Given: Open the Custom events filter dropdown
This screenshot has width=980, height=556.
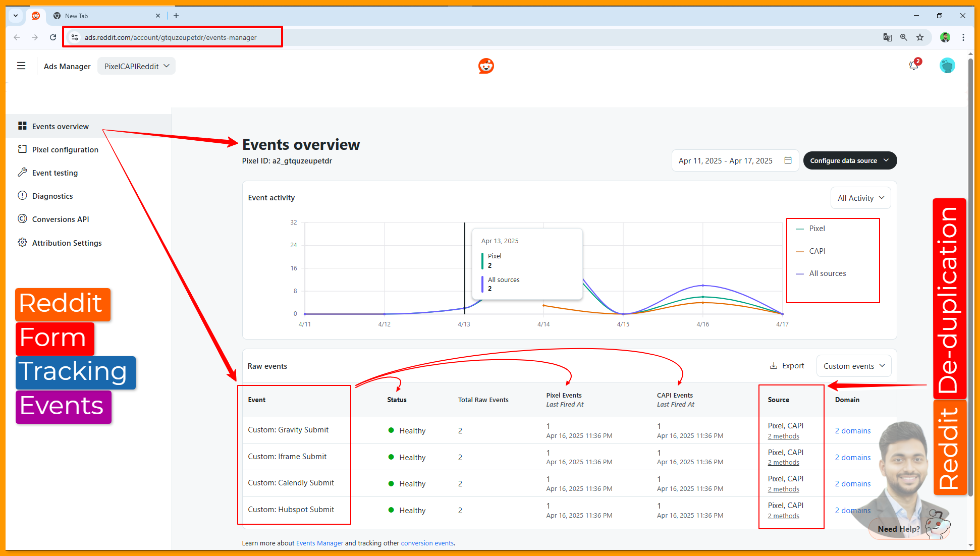Looking at the screenshot, I should click(x=854, y=366).
